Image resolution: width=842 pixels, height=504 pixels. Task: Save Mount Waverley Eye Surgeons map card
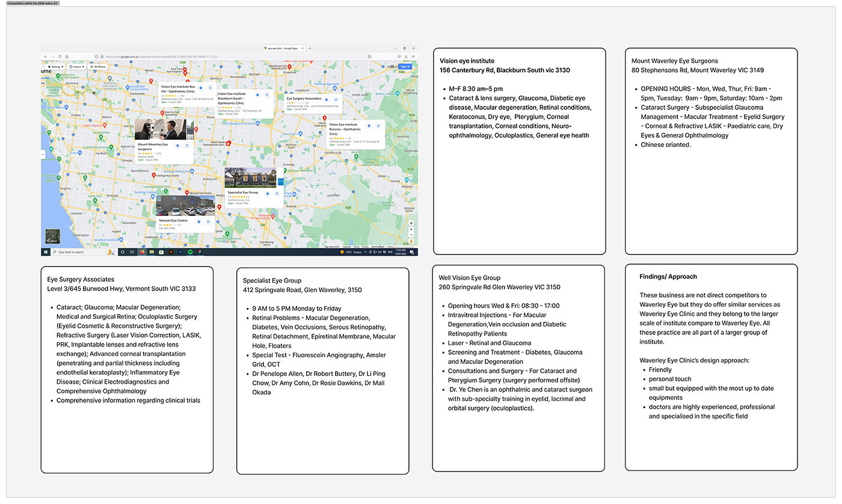tap(187, 146)
